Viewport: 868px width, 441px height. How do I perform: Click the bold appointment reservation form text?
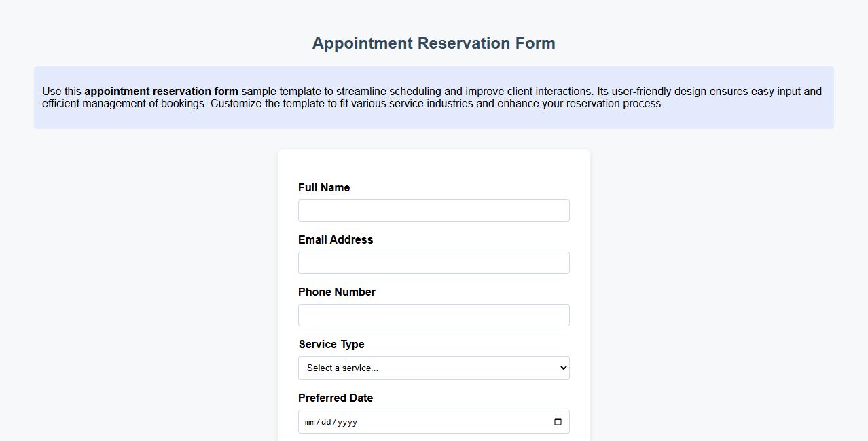pyautogui.click(x=161, y=91)
